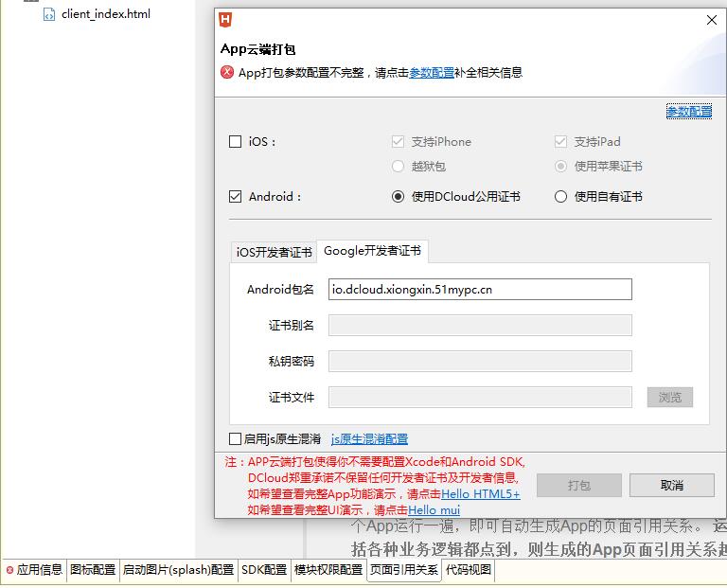Select client_index.html in the project tree

pos(106,14)
